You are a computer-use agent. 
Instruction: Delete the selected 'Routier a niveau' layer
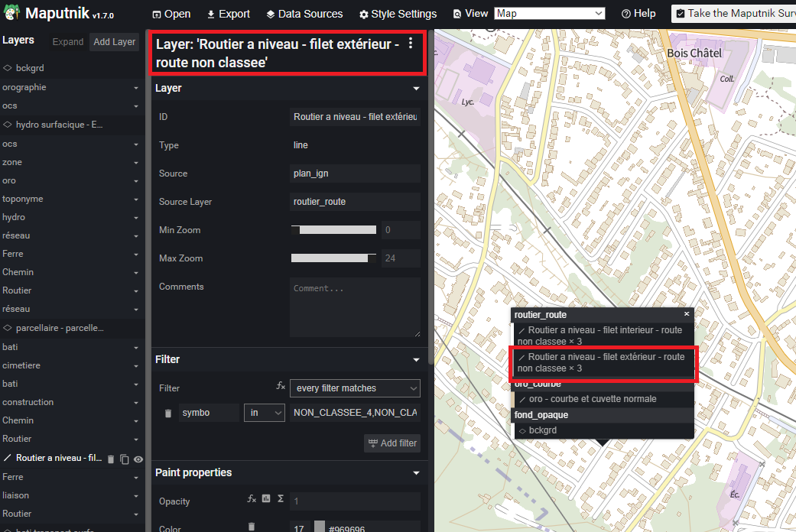[111, 459]
